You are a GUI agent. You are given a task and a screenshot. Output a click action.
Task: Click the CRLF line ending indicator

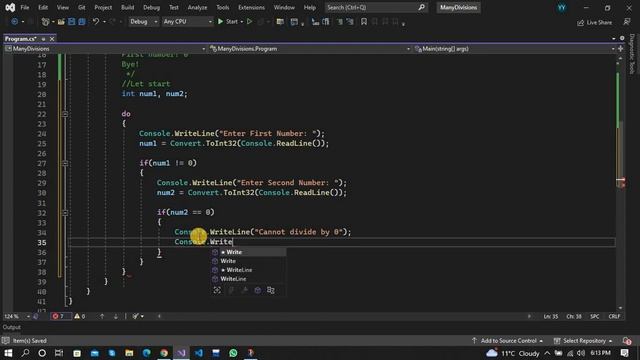pos(614,316)
